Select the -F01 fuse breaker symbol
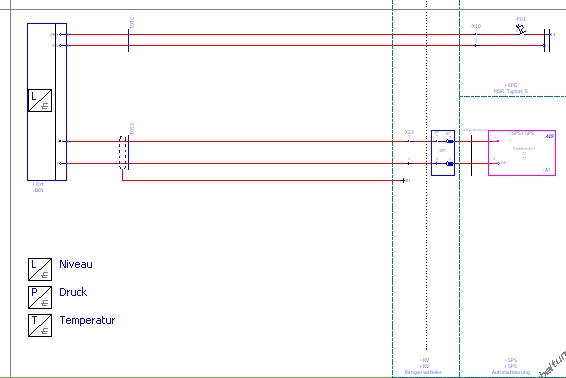The height and width of the screenshot is (378, 566). (x=521, y=30)
